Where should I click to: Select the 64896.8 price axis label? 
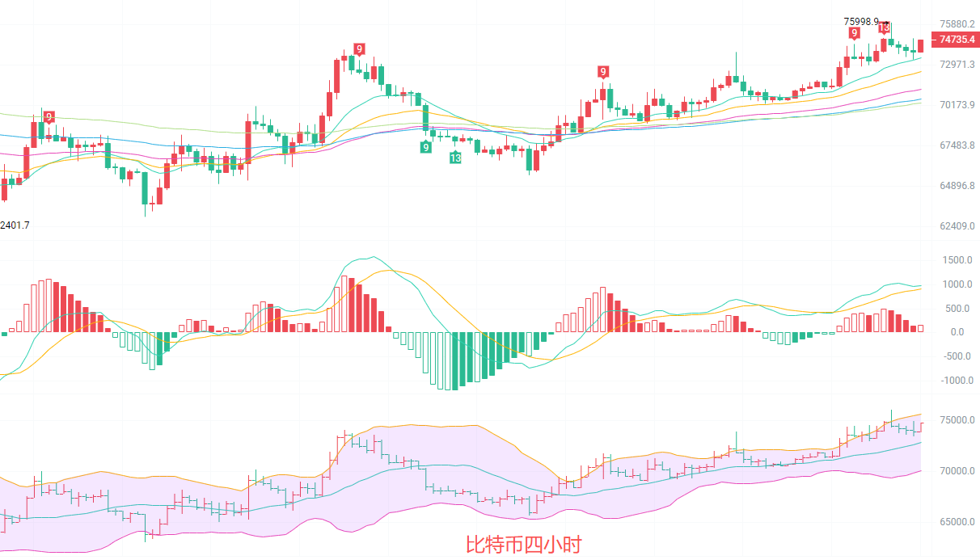click(x=956, y=185)
